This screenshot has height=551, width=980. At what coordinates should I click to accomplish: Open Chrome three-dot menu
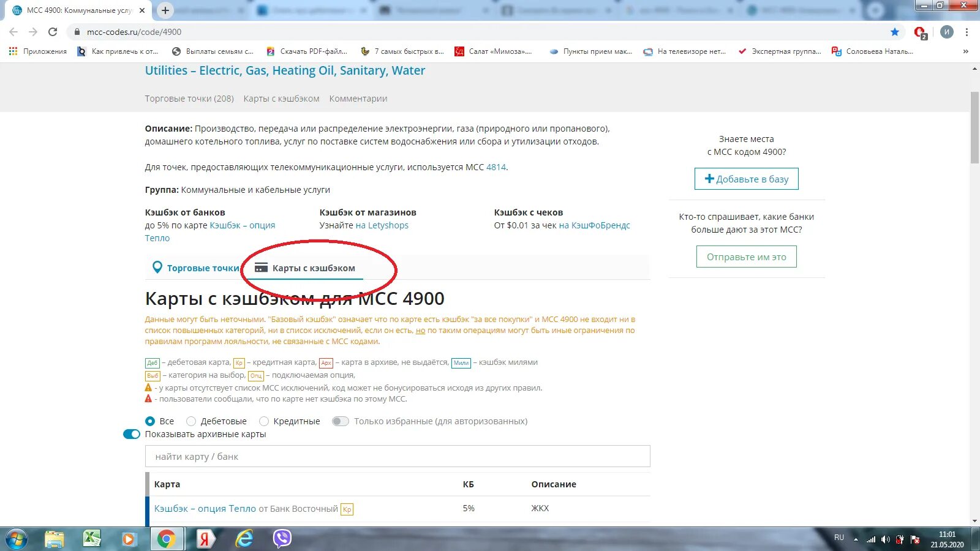click(x=967, y=32)
